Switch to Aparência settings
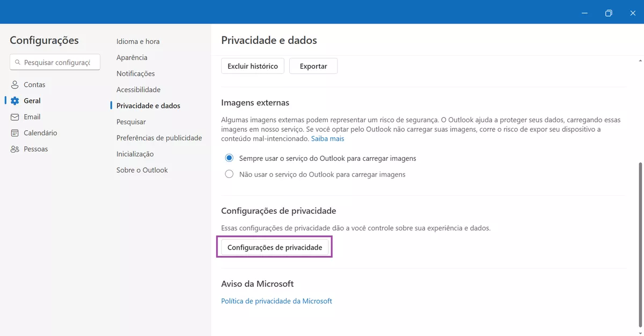 point(132,57)
